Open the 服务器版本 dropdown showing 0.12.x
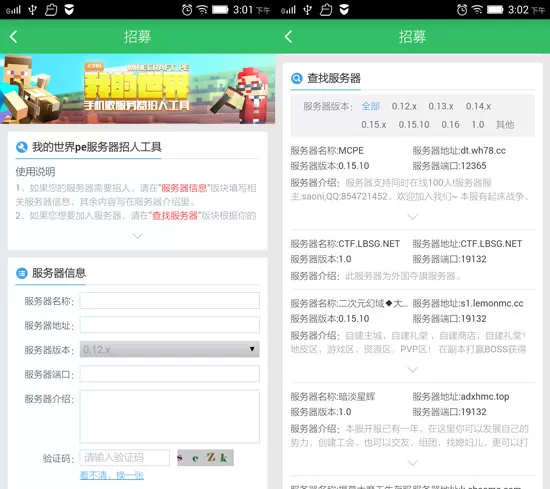Screen dimensions: 550x489 [x=170, y=349]
